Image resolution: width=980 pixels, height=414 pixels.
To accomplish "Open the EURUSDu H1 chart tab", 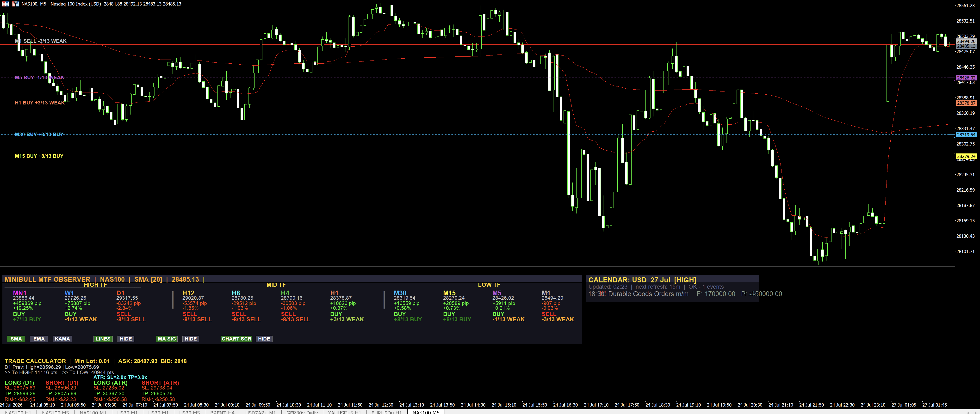I will pos(386,412).
